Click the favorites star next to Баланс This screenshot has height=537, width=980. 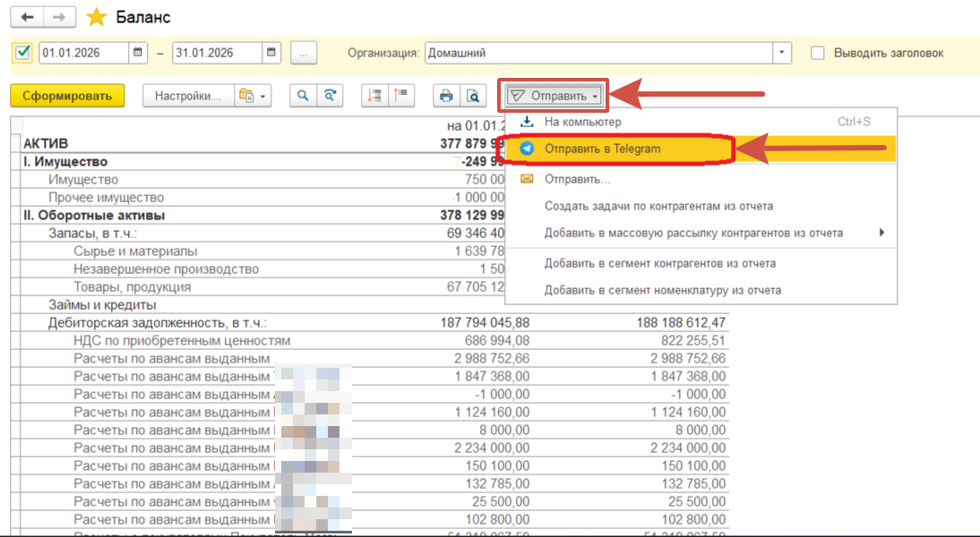(96, 17)
